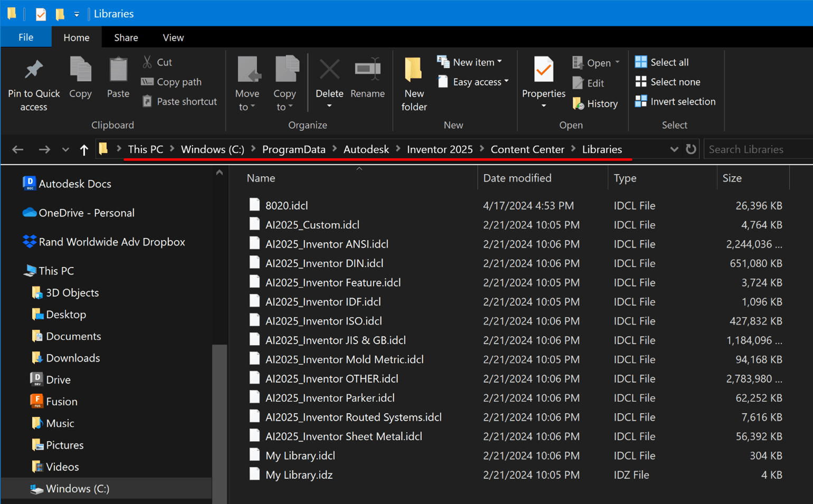
Task: Refresh the Libraries folder view
Action: click(691, 149)
